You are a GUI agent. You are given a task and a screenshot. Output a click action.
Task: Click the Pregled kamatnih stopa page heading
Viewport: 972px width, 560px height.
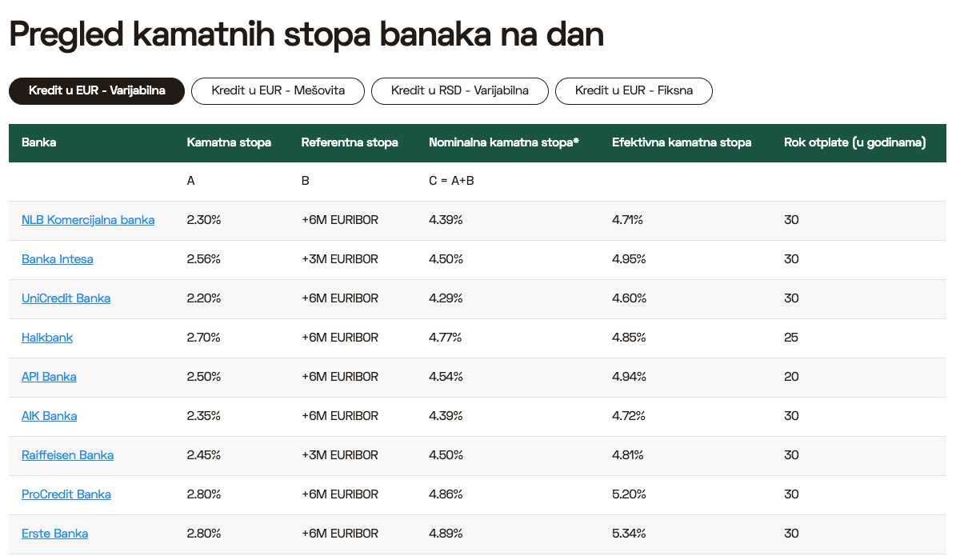click(x=306, y=34)
